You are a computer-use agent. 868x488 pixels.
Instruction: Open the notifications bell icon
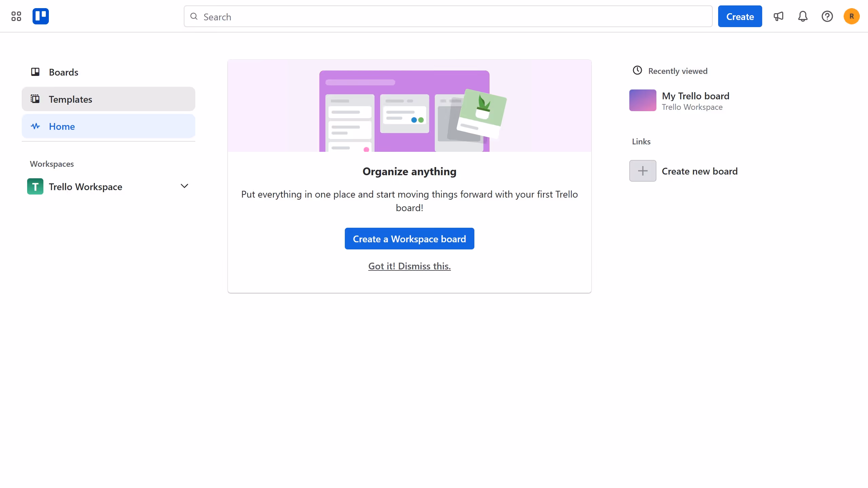pyautogui.click(x=803, y=16)
